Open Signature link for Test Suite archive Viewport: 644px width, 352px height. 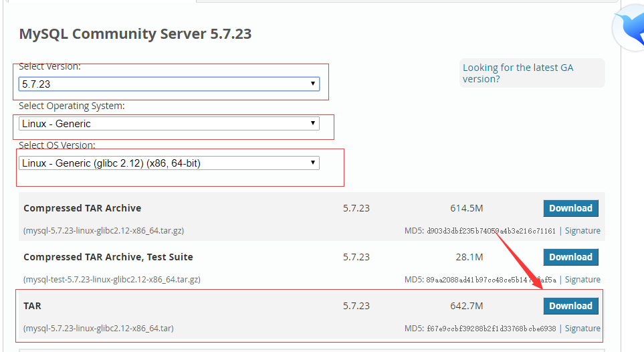point(582,280)
